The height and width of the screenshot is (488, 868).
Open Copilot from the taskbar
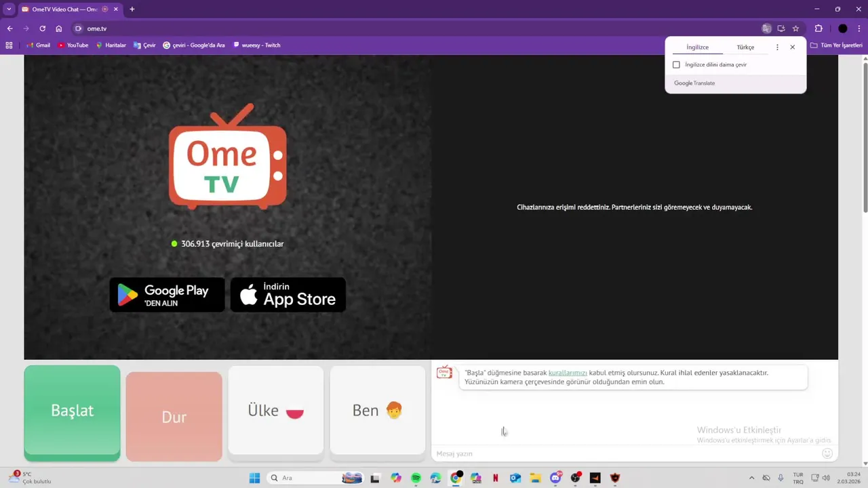(x=396, y=478)
